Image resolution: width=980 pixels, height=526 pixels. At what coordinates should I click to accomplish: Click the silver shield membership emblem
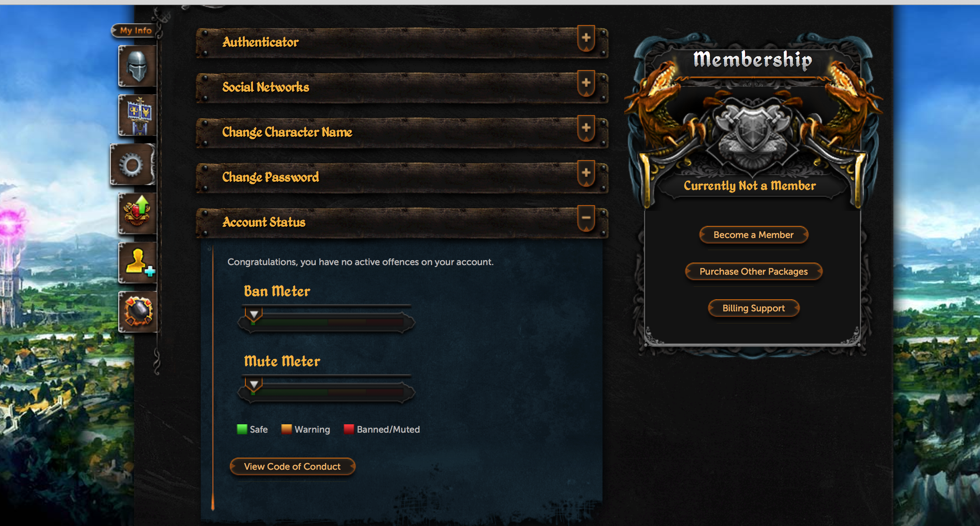pyautogui.click(x=753, y=133)
